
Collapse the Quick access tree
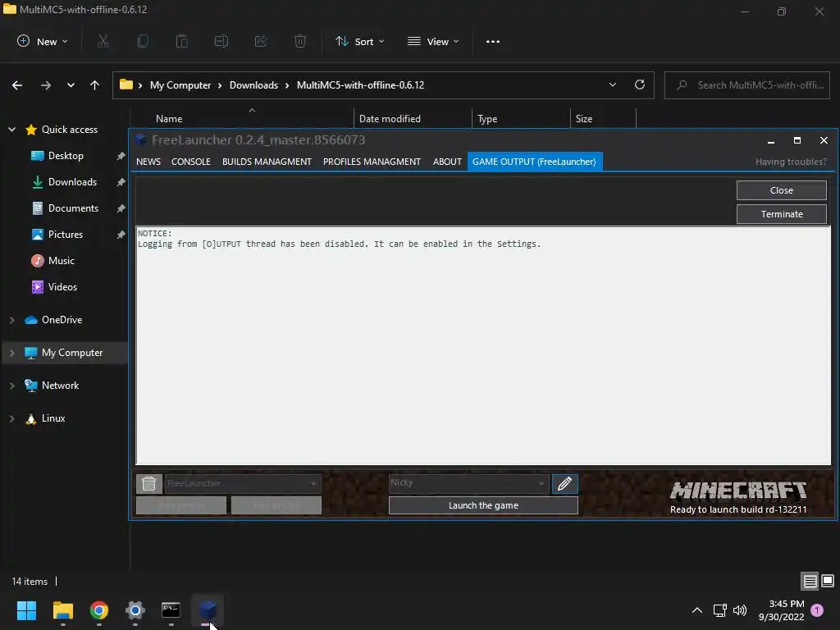click(x=11, y=130)
